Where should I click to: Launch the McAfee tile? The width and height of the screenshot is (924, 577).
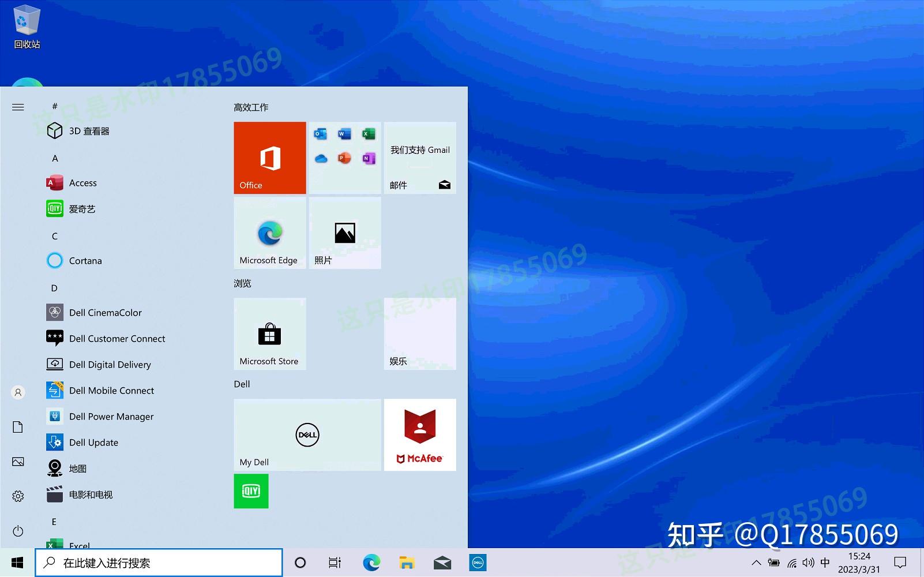click(x=419, y=434)
